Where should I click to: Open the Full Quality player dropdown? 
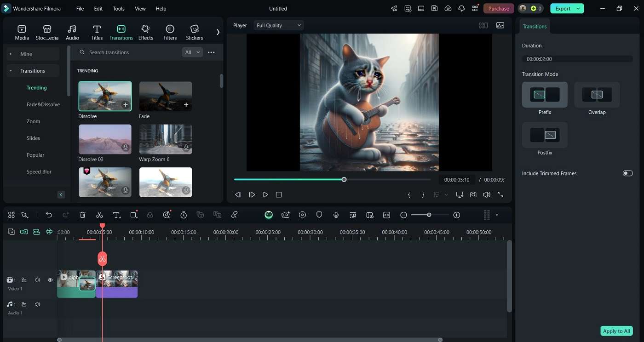pyautogui.click(x=279, y=25)
